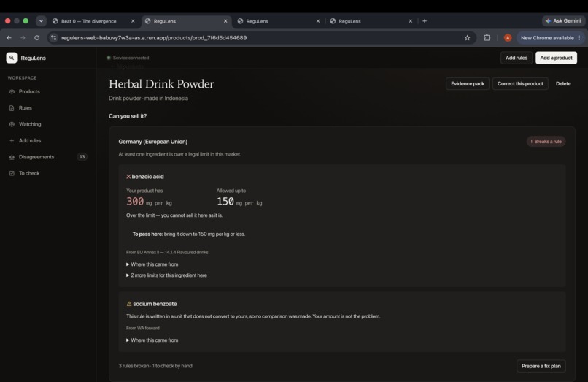Expand Where this came from under benzoic acid
The width and height of the screenshot is (588, 382).
tap(152, 264)
